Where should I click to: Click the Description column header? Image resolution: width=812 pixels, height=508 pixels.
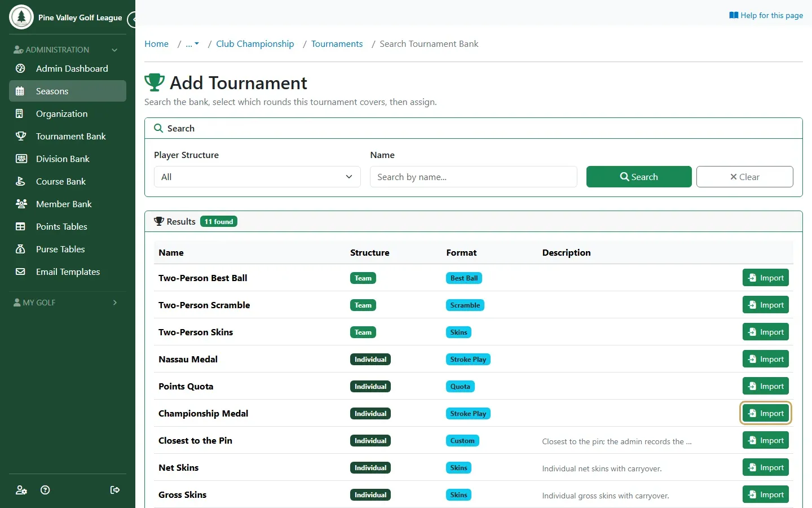click(566, 252)
